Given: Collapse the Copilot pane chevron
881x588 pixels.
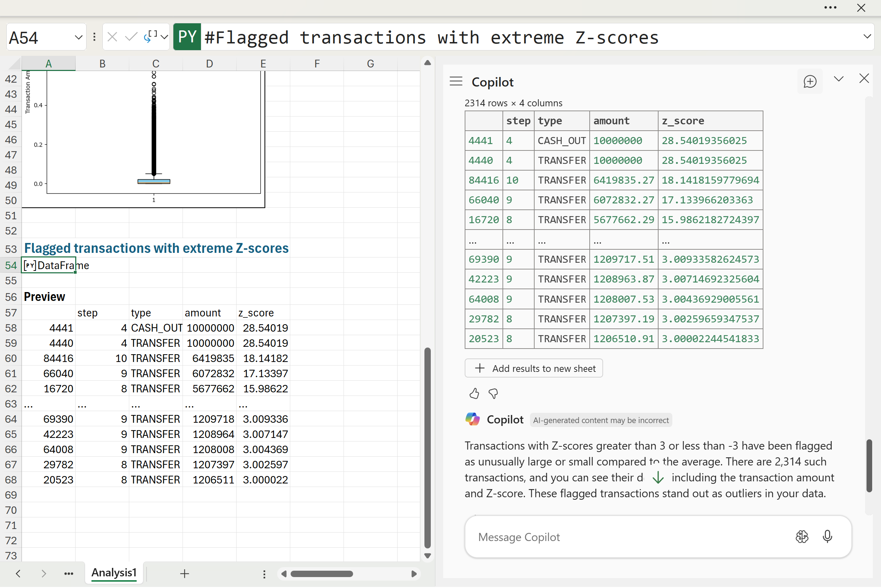Looking at the screenshot, I should tap(839, 79).
